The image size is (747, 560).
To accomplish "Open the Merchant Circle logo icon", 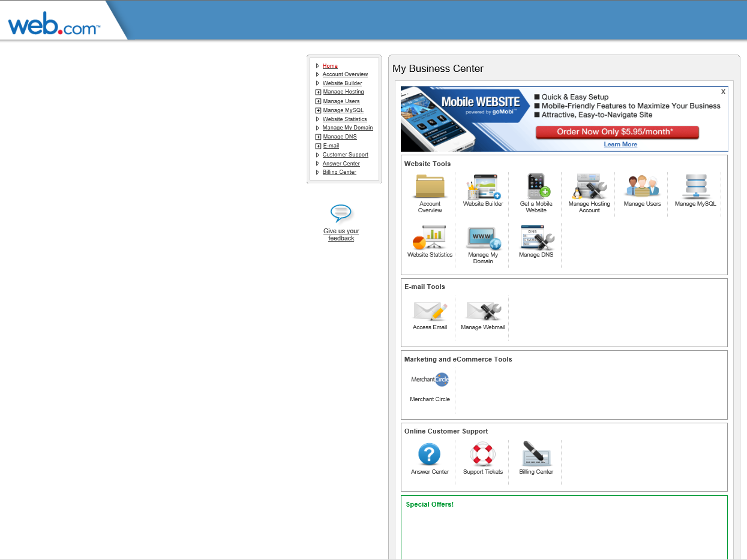I will click(x=430, y=380).
